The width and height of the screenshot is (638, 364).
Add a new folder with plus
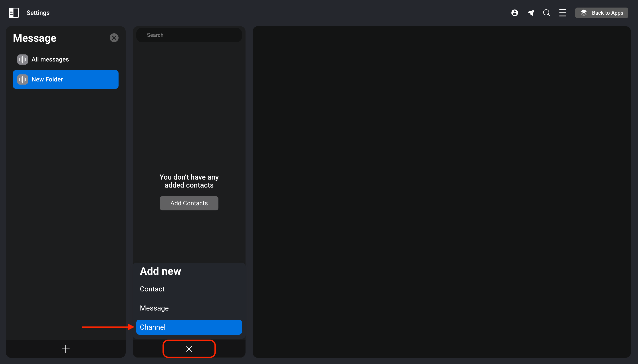pyautogui.click(x=66, y=349)
